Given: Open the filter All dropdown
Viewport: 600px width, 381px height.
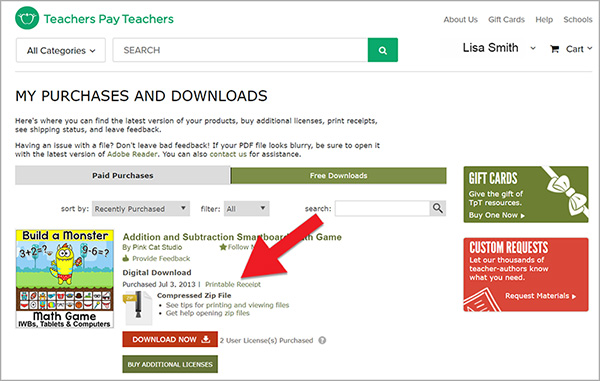Looking at the screenshot, I should tap(246, 208).
